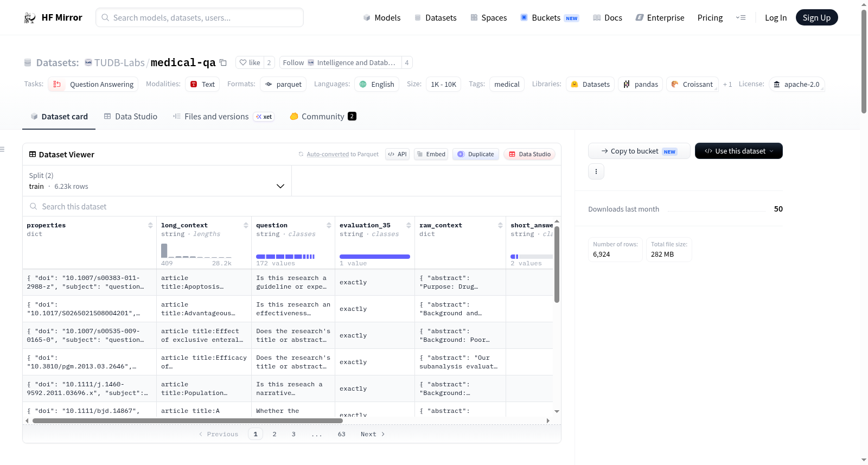The height and width of the screenshot is (465, 868).
Task: Click the Dataset Viewer heading icon
Action: (33, 154)
